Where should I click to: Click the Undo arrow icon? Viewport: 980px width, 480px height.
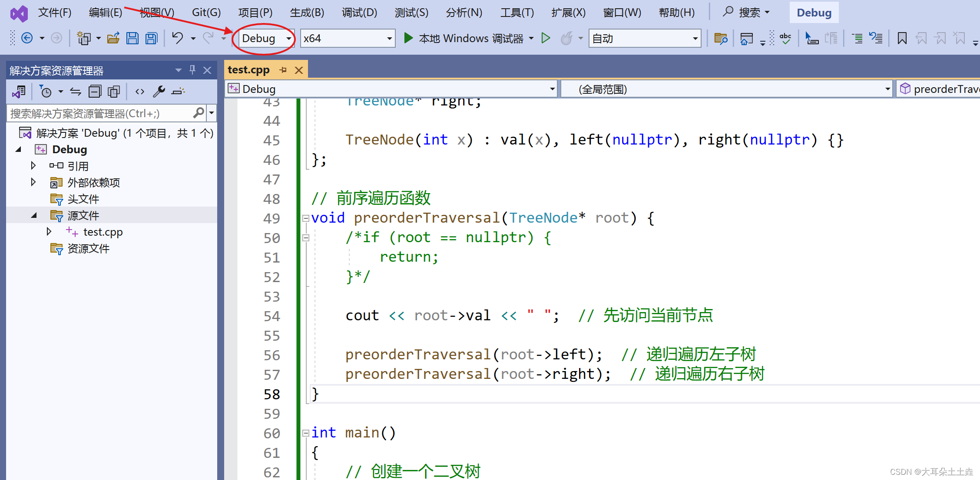click(x=177, y=38)
